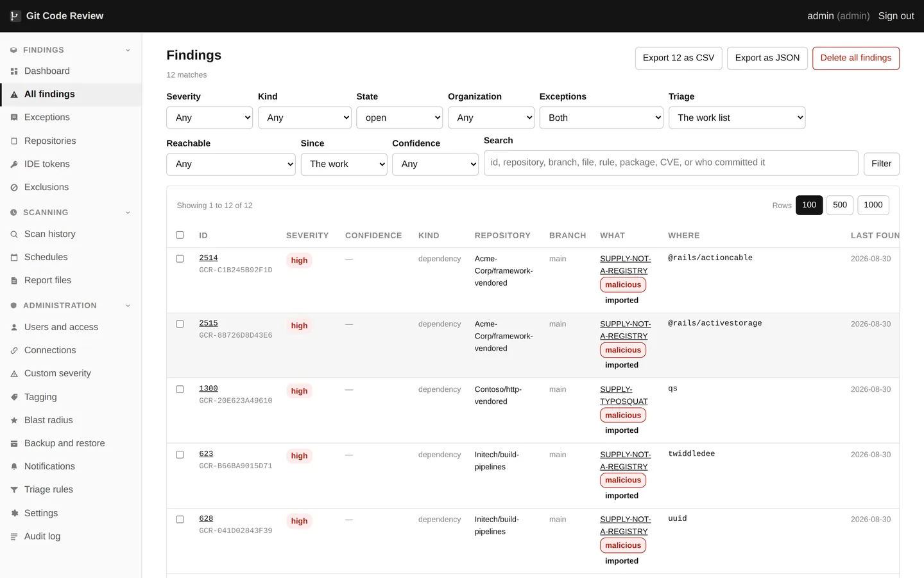Open the Severity filter dropdown
The width and height of the screenshot is (924, 578).
tap(210, 118)
